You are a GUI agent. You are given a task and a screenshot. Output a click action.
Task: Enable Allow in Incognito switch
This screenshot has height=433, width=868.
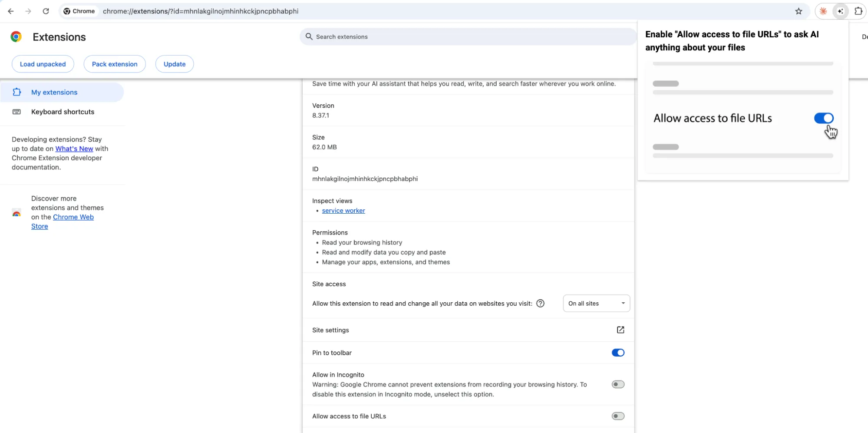point(618,384)
